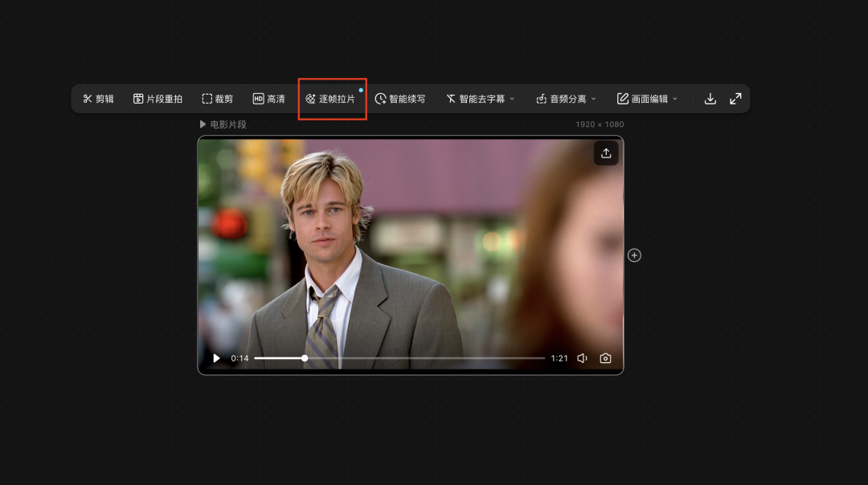Add a new node with plus button
This screenshot has width=868, height=485.
[634, 255]
